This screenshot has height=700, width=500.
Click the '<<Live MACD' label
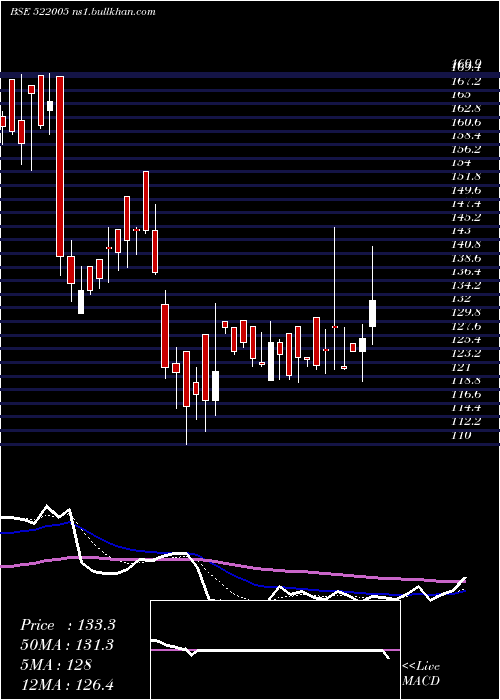[x=421, y=674]
